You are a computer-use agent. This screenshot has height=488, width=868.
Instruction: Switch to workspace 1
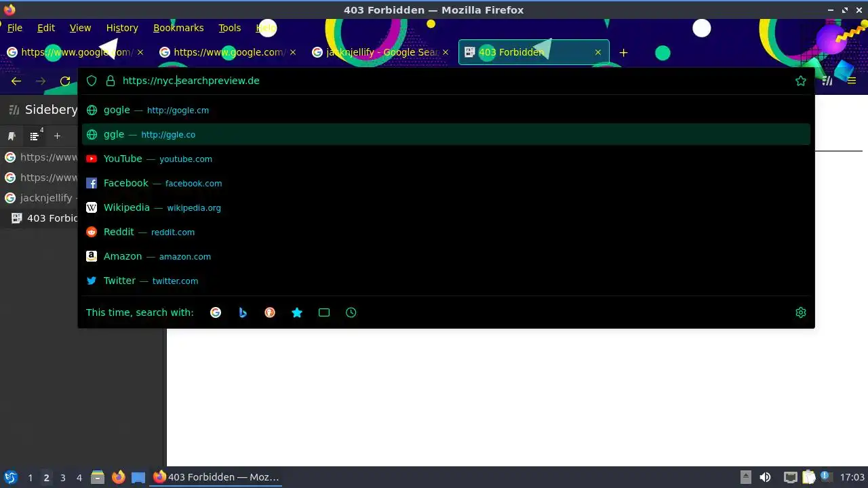30,478
